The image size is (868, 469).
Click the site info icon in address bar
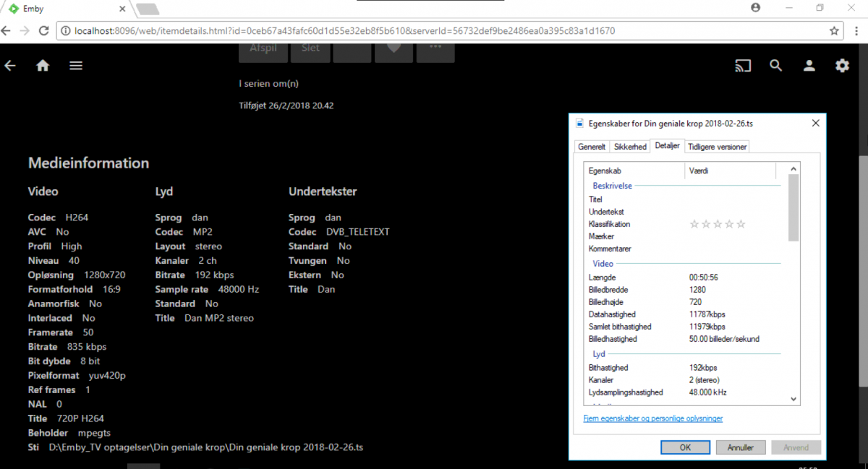[x=65, y=31]
